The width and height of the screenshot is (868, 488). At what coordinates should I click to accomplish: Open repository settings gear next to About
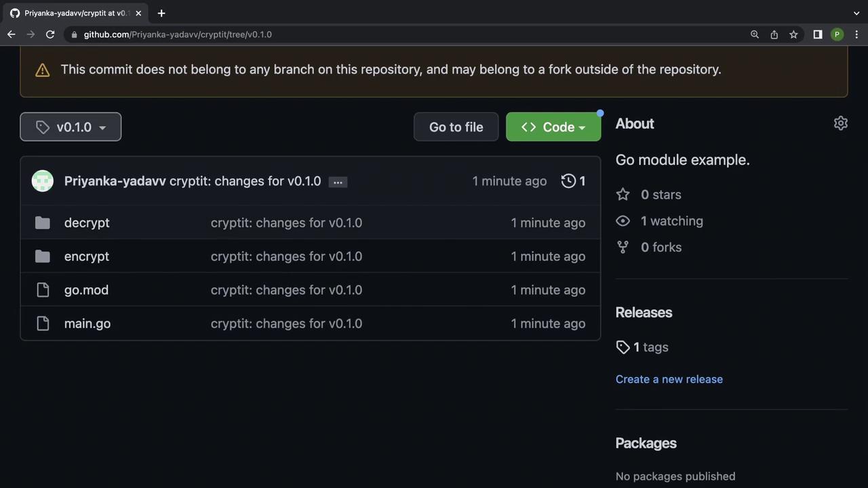[840, 123]
